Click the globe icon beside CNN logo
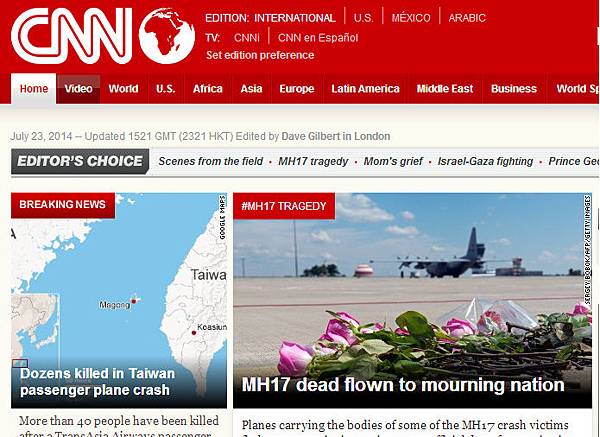Screen dimensions: 600x437 coord(166,36)
